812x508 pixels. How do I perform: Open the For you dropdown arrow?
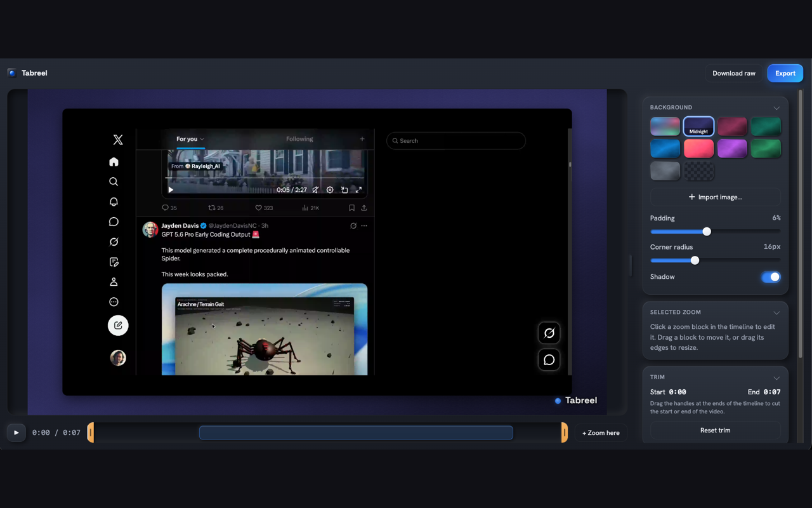(x=202, y=139)
